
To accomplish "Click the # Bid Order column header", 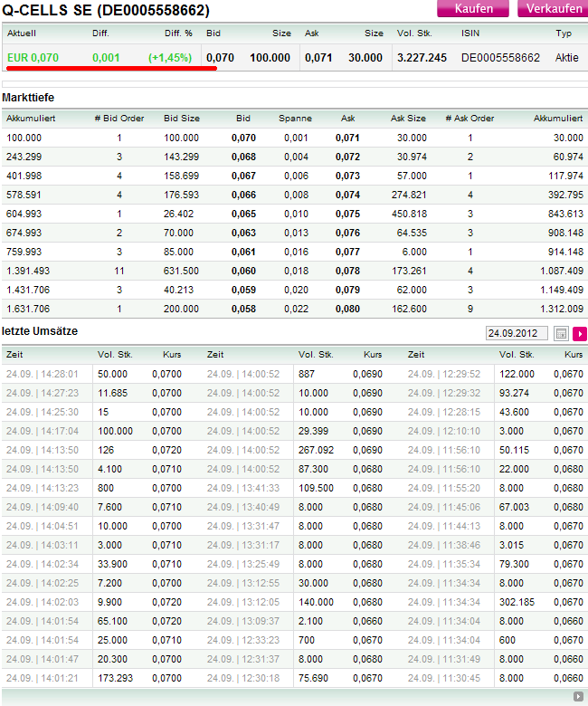I will (x=119, y=119).
